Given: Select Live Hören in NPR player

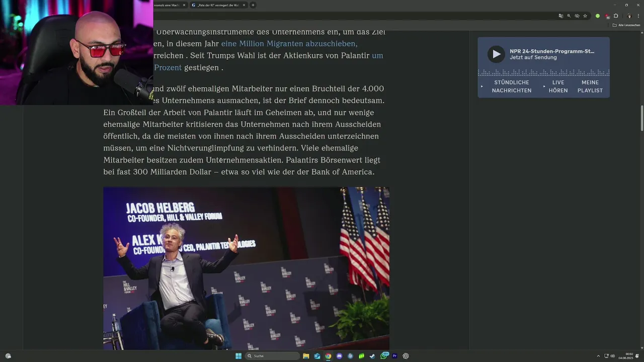Looking at the screenshot, I should click(558, 86).
